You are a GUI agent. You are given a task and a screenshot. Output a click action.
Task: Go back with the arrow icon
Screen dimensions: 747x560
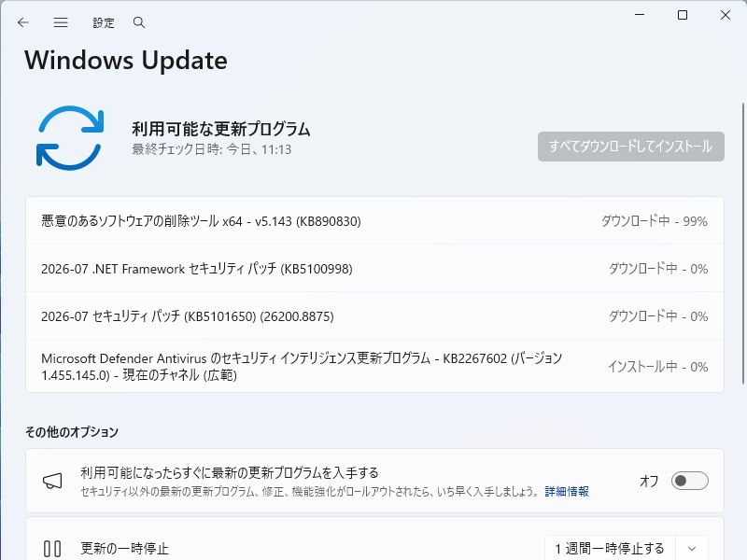click(x=22, y=22)
